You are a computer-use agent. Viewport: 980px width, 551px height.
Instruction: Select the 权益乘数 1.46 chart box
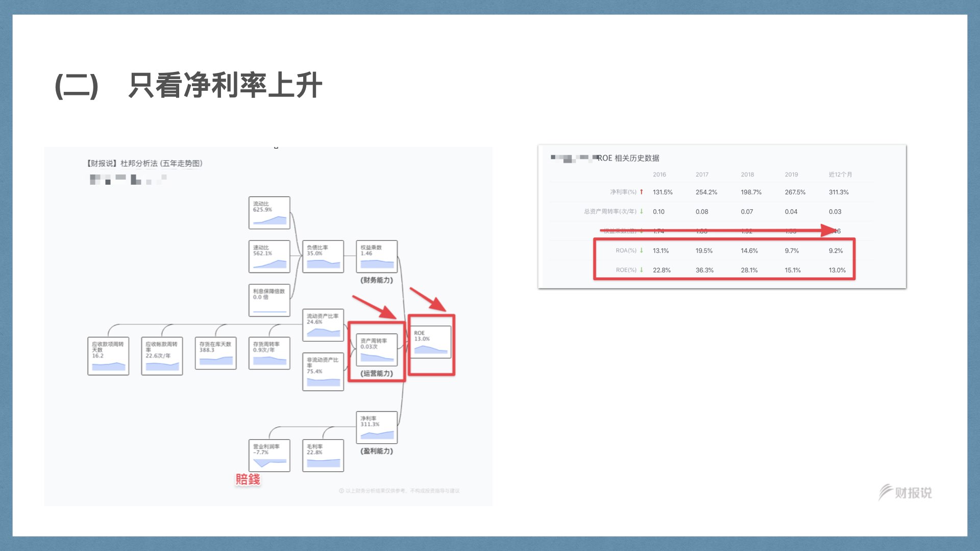click(x=377, y=257)
